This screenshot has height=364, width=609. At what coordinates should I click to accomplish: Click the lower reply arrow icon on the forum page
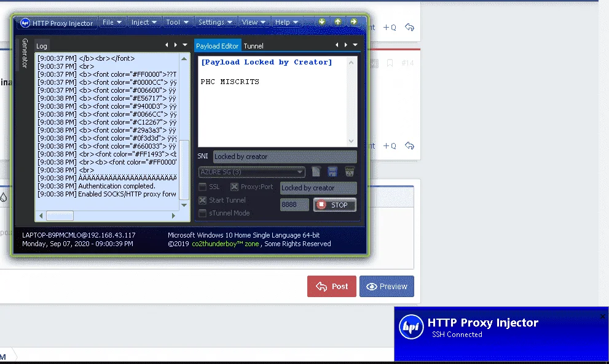409,145
